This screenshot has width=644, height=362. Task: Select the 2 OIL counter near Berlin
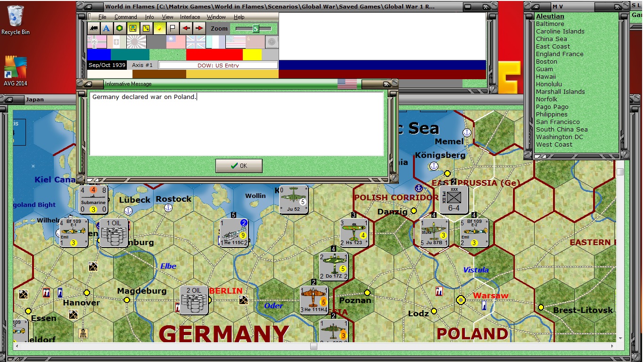[194, 300]
